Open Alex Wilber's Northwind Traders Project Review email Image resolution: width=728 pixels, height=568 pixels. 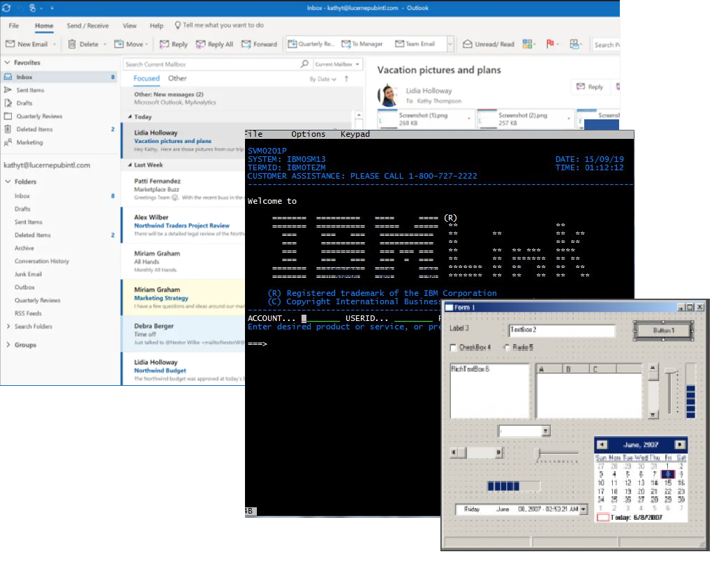click(x=184, y=225)
